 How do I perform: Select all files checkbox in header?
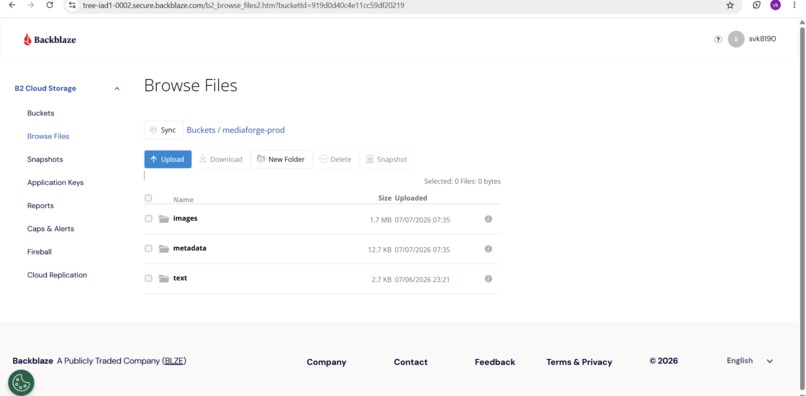[x=148, y=198]
